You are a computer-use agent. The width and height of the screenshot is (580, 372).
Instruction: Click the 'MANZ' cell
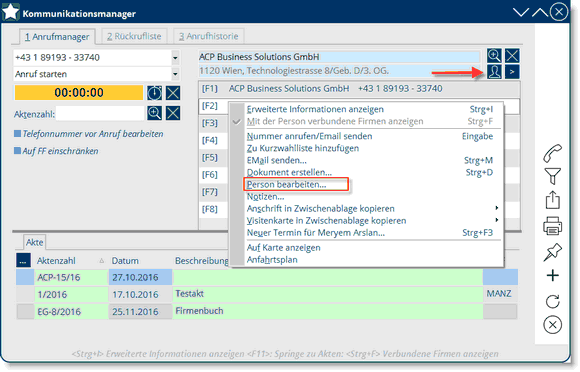click(x=500, y=294)
